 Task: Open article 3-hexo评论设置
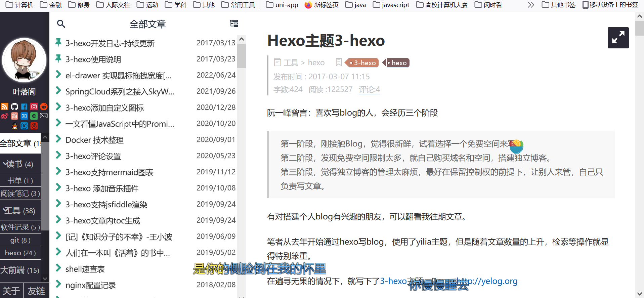pyautogui.click(x=93, y=156)
